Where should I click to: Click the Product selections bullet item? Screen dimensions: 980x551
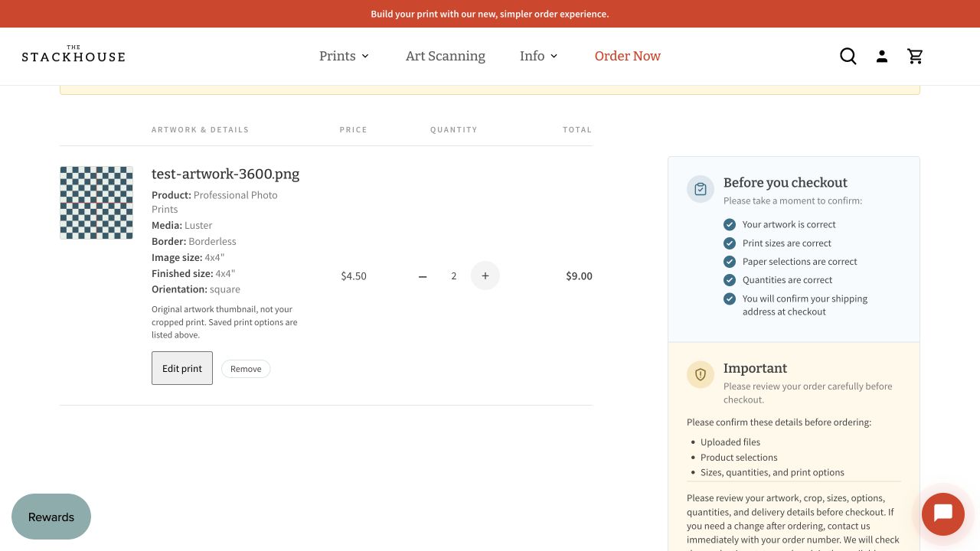tap(739, 457)
